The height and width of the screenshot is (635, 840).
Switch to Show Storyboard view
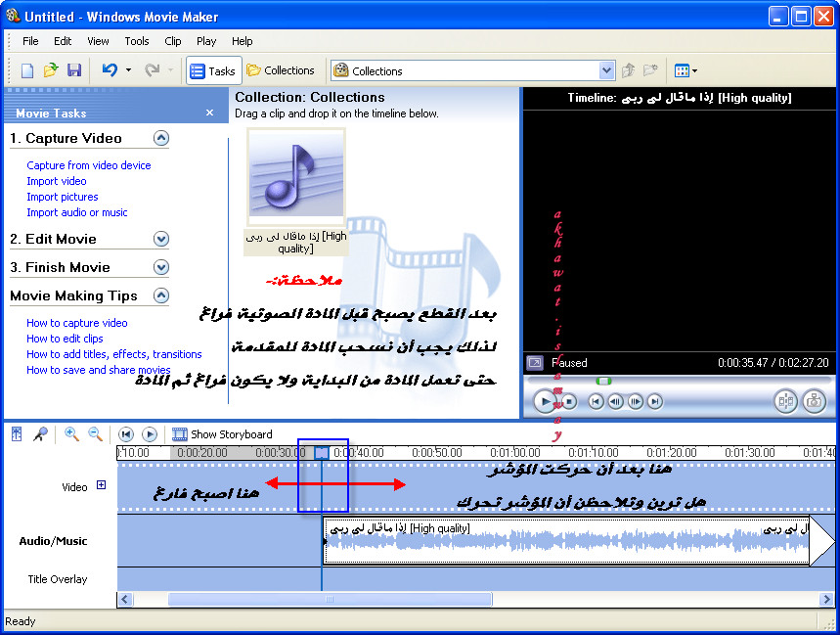(222, 434)
